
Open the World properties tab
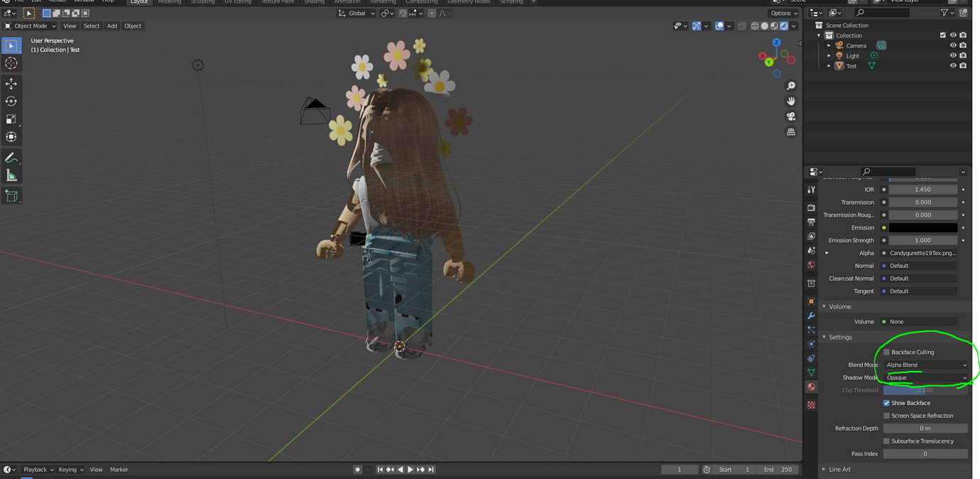811,265
